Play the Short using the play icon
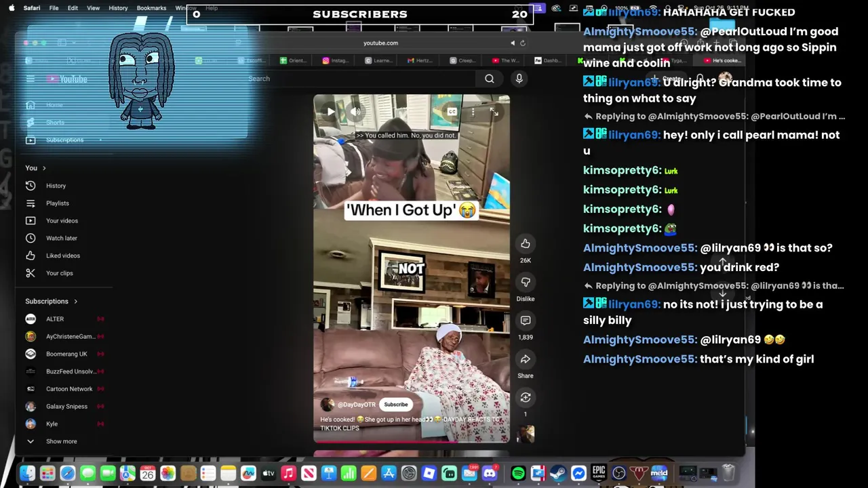 pos(330,112)
